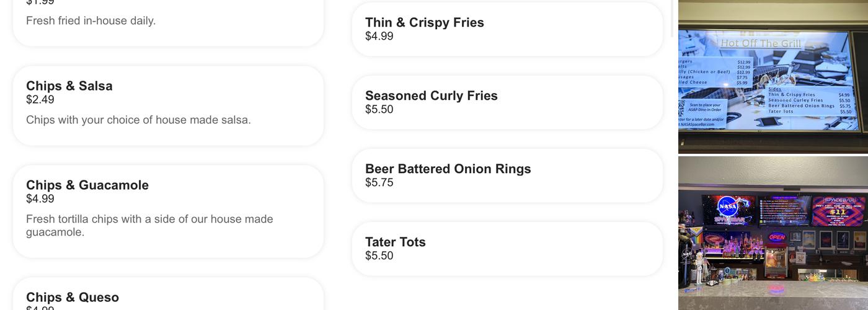Select the Tater Tots side item
This screenshot has width=868, height=310.
tap(396, 242)
